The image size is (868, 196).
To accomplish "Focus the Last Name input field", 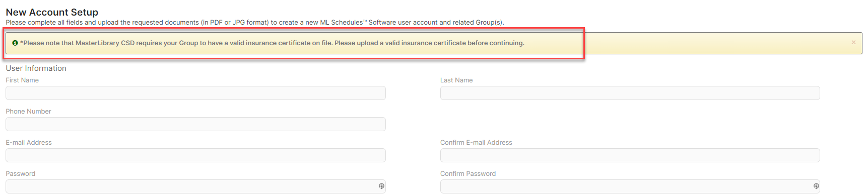I will (630, 93).
